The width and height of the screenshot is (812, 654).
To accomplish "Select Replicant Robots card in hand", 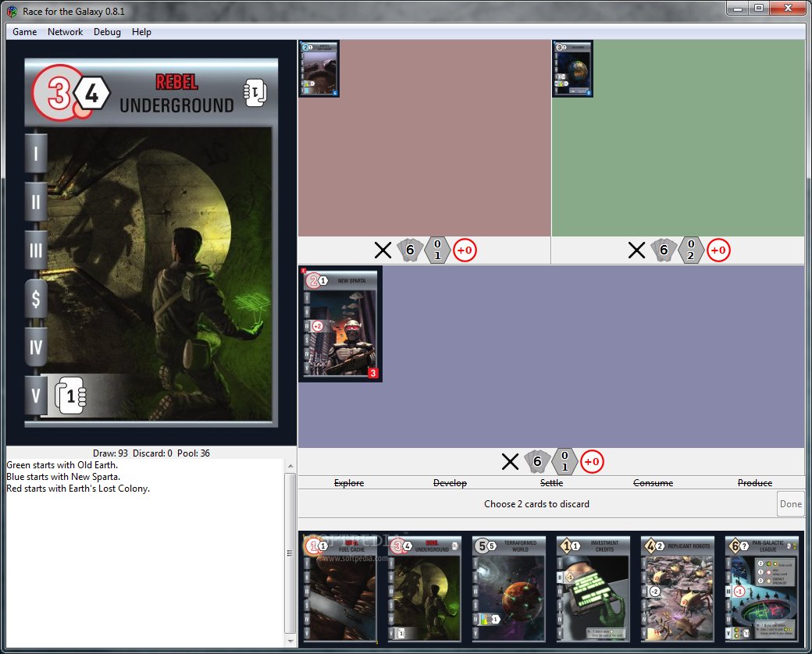I will coord(678,588).
